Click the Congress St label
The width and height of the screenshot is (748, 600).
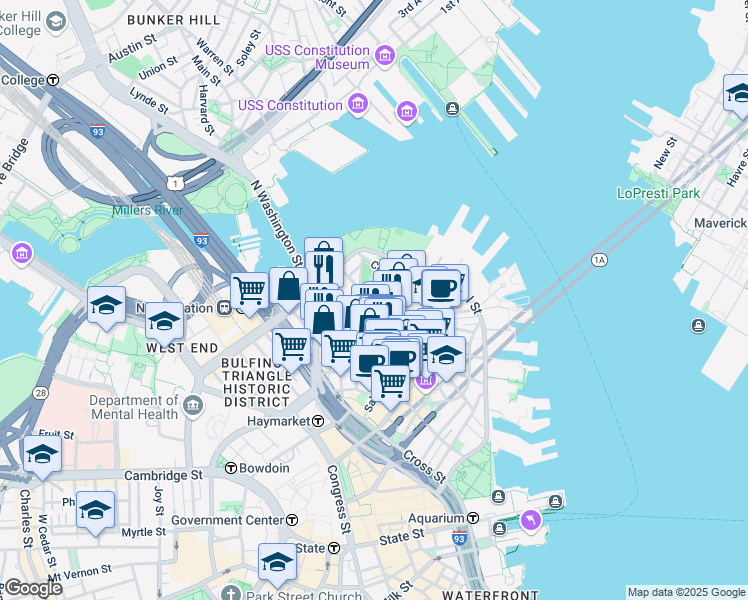339,499
